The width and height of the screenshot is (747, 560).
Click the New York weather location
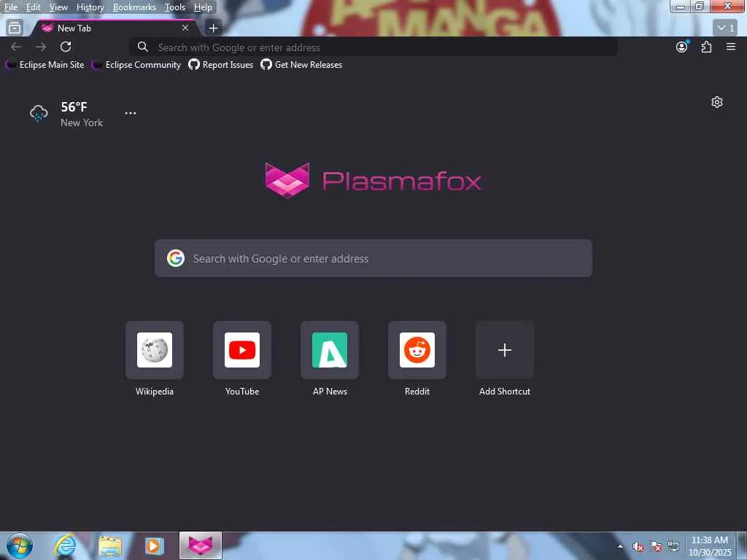pos(82,122)
